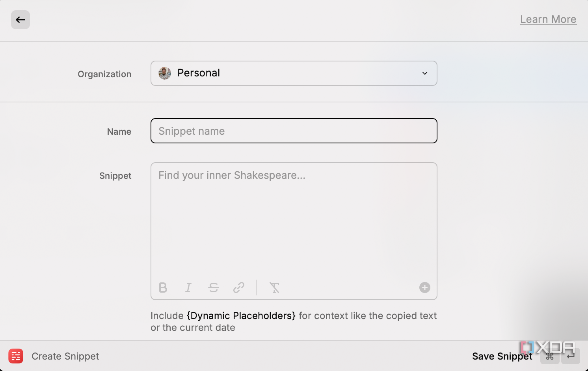
Task: Click the Personal organization avatar
Action: point(165,73)
